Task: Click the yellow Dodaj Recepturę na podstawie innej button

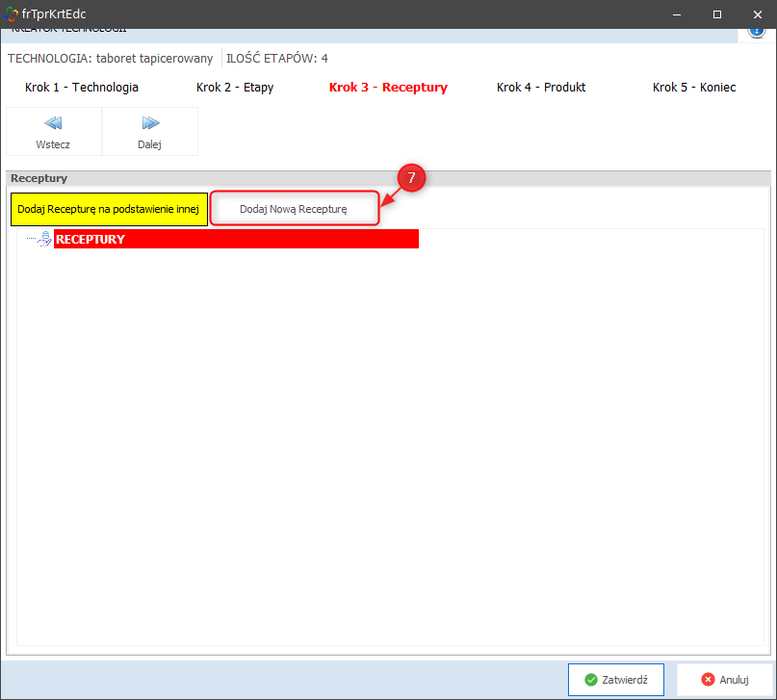Action: [109, 209]
